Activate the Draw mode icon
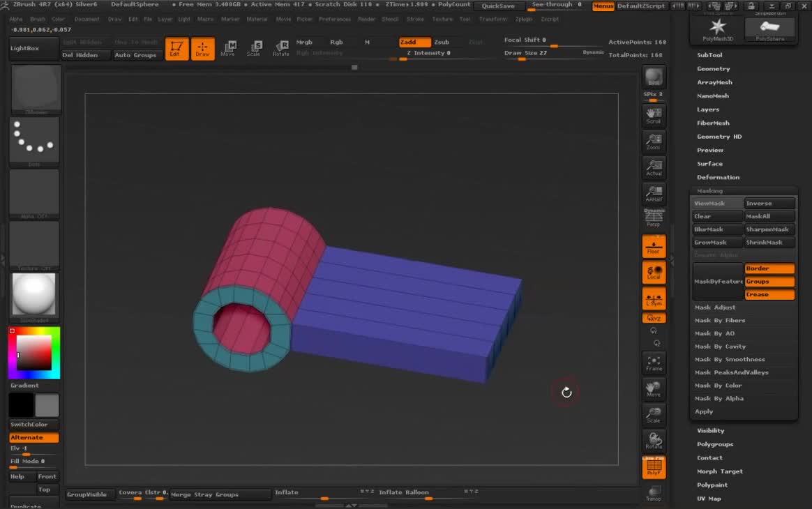Viewport: 812px width, 509px height. click(x=202, y=49)
